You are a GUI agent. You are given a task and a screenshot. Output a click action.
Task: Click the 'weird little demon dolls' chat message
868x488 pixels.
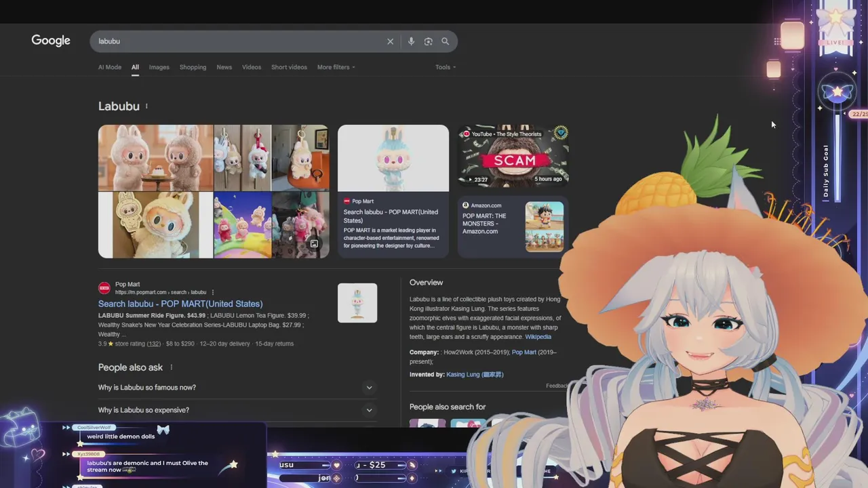pyautogui.click(x=121, y=436)
